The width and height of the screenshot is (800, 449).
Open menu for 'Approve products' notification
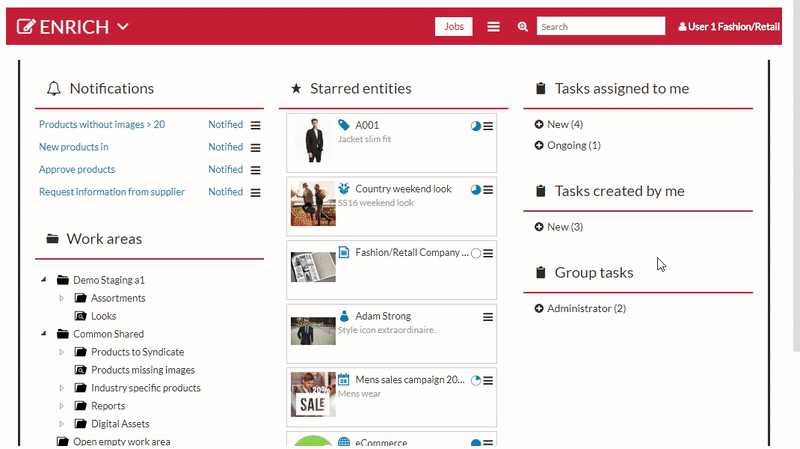[256, 170]
